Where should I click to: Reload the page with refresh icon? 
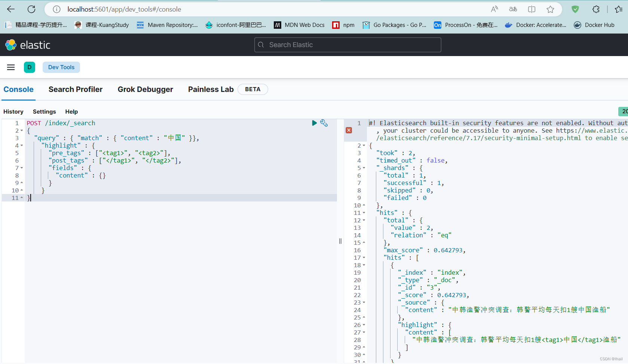[31, 9]
